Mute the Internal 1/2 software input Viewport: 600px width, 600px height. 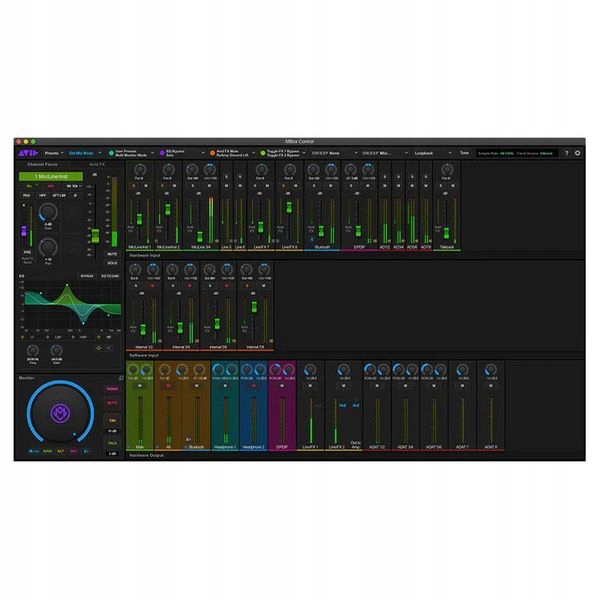(x=152, y=286)
